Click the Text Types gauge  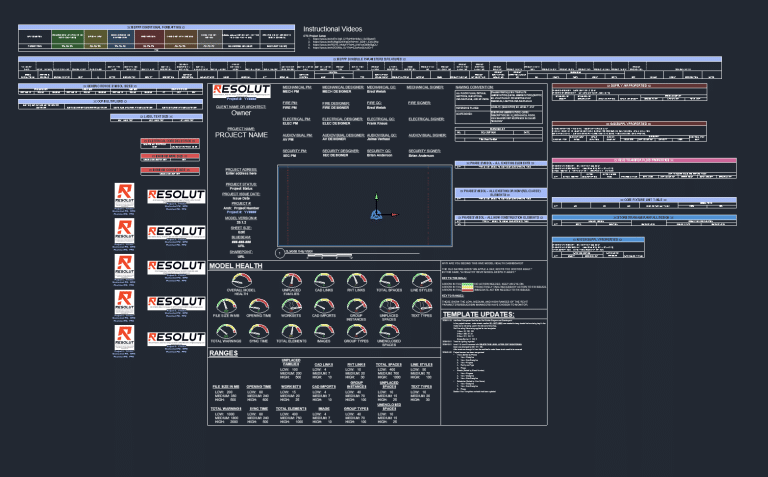[x=421, y=306]
